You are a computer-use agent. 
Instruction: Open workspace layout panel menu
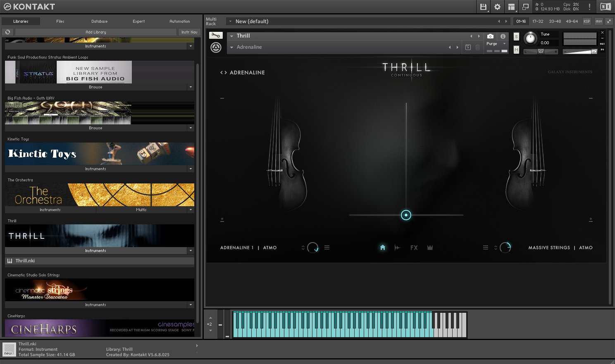tap(511, 7)
